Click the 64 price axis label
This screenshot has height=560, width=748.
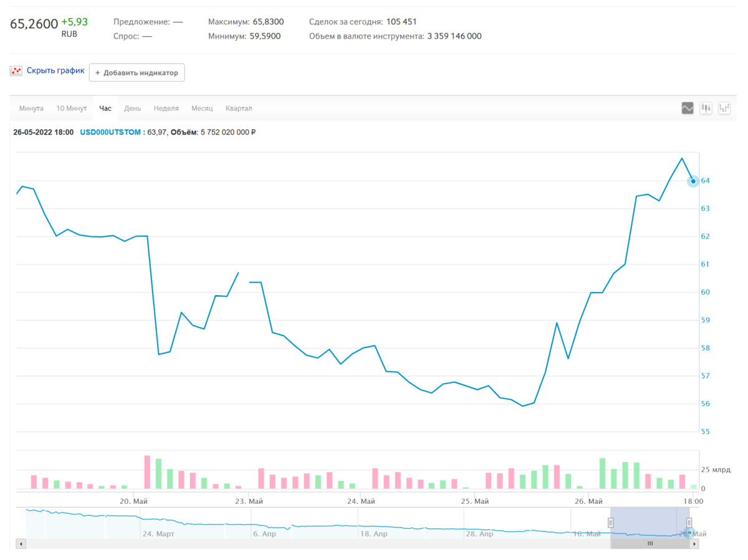[x=706, y=181]
